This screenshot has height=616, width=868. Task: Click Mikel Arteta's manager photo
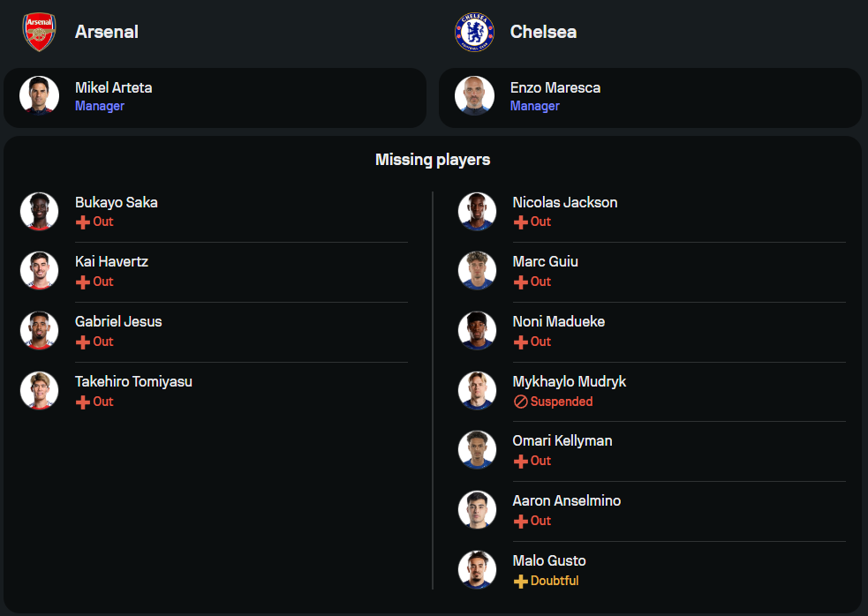[x=40, y=96]
